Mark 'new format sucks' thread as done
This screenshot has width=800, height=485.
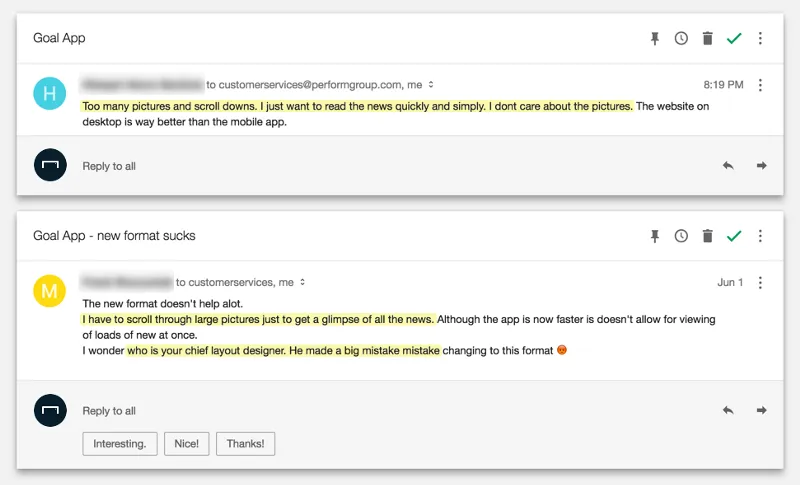click(734, 236)
